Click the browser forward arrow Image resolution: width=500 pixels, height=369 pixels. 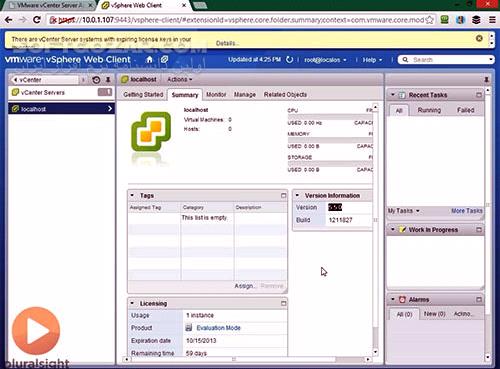[x=22, y=20]
